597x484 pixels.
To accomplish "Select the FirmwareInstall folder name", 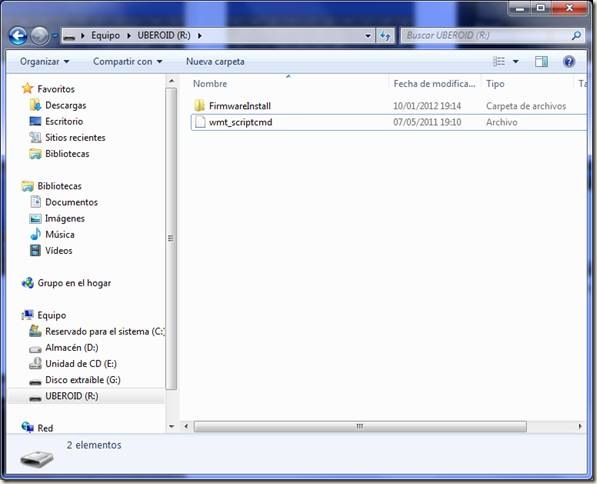I will pyautogui.click(x=240, y=106).
